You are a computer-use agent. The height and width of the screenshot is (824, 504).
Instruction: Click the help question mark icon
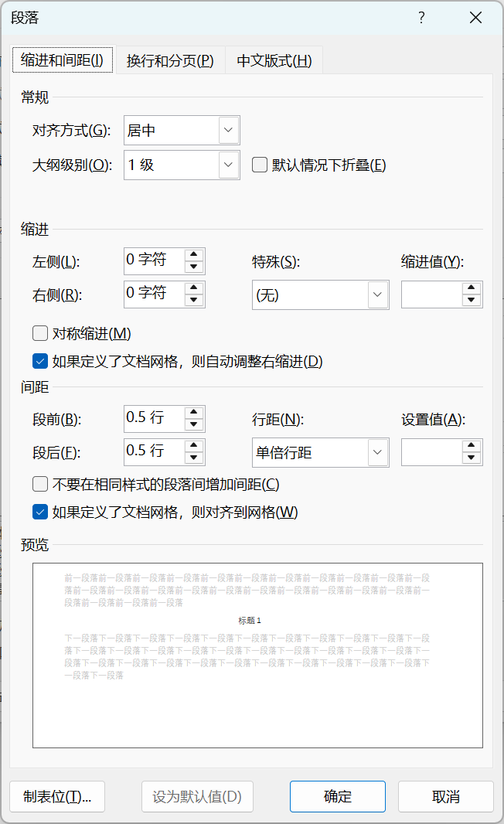point(421,18)
